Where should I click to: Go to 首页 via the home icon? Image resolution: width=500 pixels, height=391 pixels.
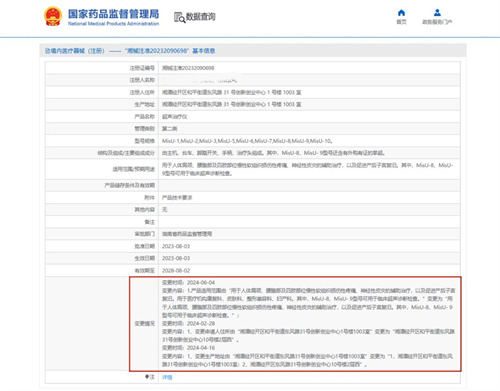pyautogui.click(x=401, y=13)
